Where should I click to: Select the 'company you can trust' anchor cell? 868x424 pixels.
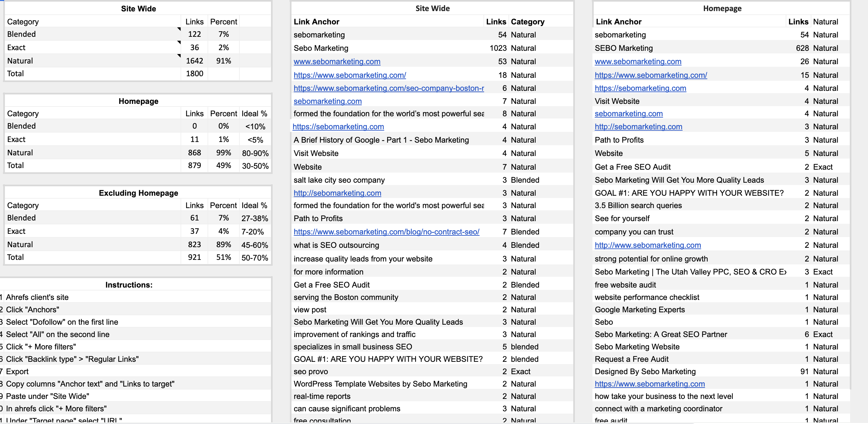pyautogui.click(x=689, y=232)
